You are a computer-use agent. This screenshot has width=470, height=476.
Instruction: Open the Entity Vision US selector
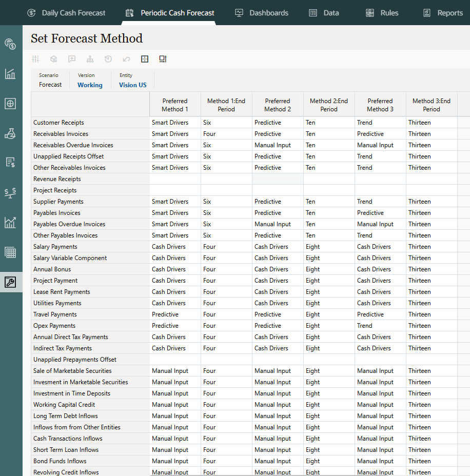tap(132, 85)
